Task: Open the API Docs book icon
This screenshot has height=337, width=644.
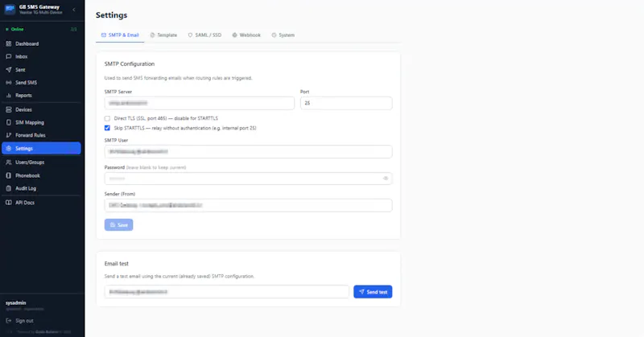Action: coord(9,203)
